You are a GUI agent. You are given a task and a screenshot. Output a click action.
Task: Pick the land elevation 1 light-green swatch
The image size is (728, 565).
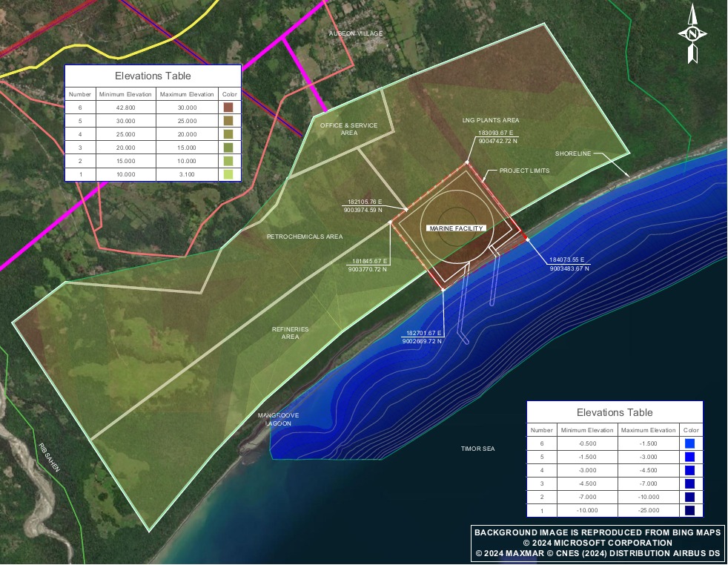228,174
